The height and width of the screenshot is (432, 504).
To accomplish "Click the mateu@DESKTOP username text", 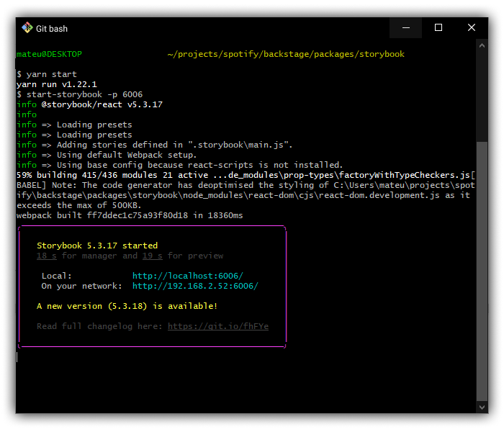I will point(49,54).
